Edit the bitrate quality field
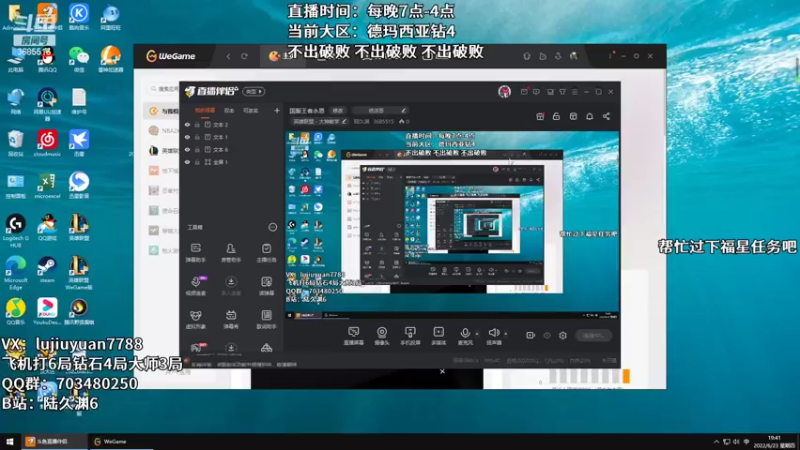Image resolution: width=800 pixels, height=450 pixels. click(x=380, y=110)
